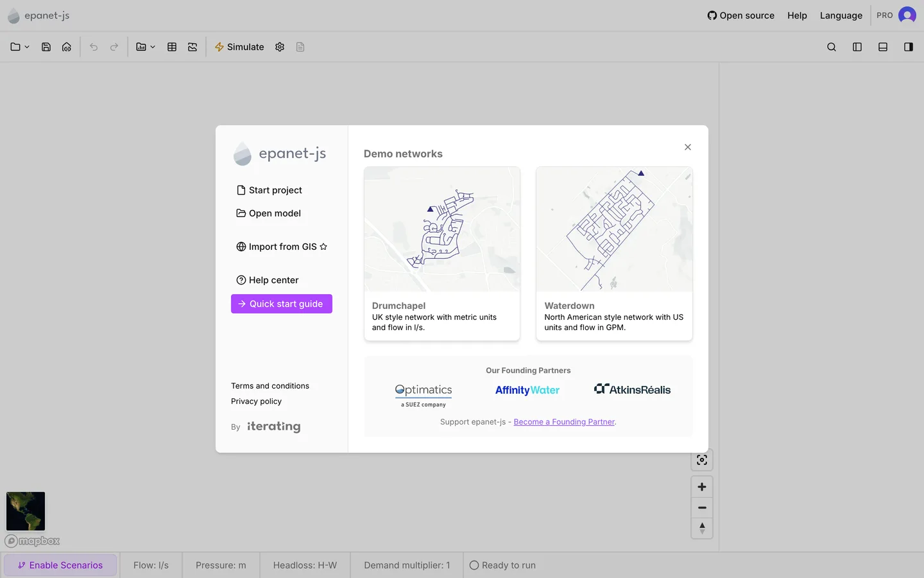The image size is (924, 578).
Task: Zoom in on map with plus button
Action: click(702, 487)
